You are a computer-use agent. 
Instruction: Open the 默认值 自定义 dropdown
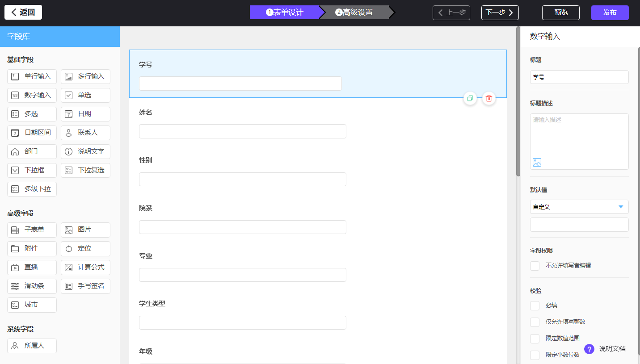tap(579, 207)
